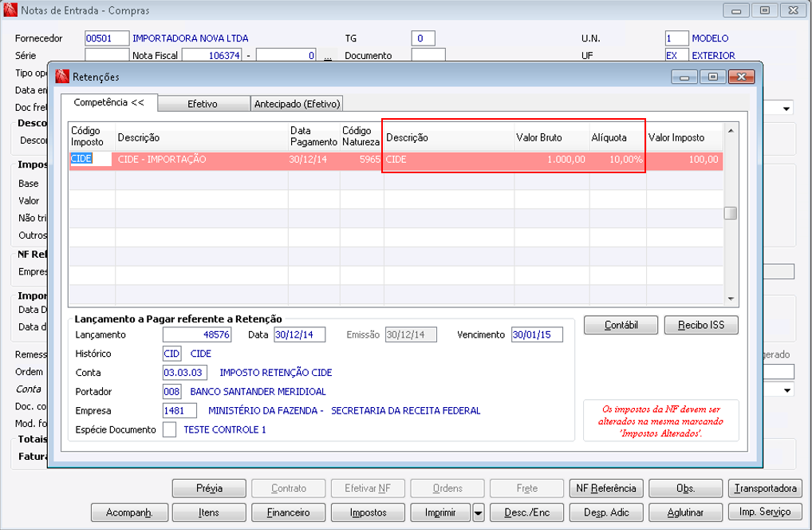Click the grid scrollbar up arrow
This screenshot has width=812, height=530.
click(x=731, y=131)
